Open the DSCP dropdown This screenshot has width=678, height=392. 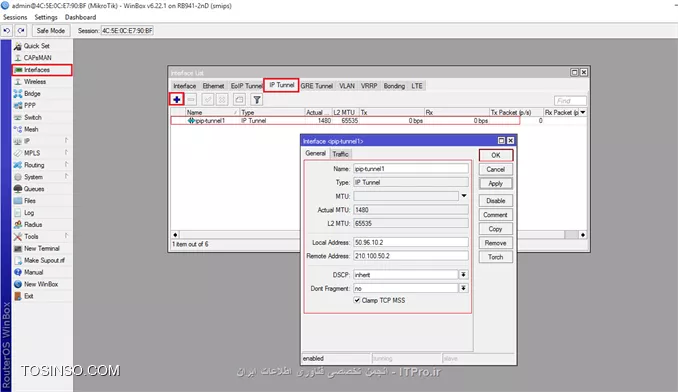[x=463, y=274]
